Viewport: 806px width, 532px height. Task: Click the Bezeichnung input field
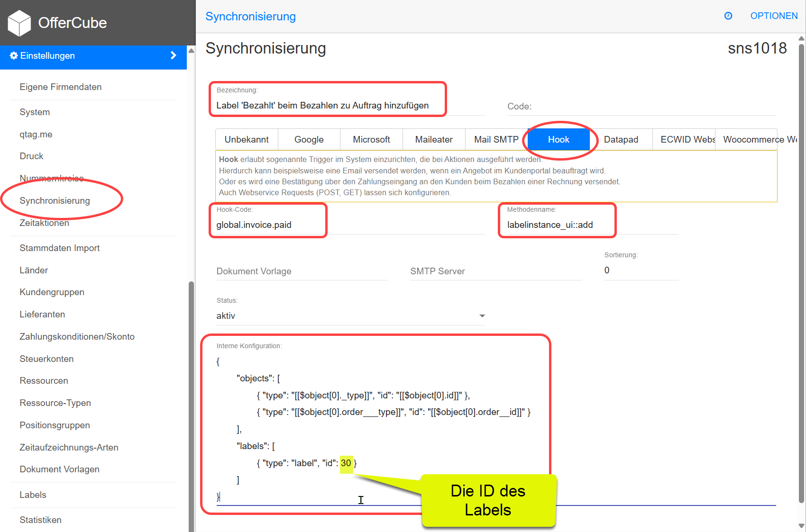(x=350, y=105)
